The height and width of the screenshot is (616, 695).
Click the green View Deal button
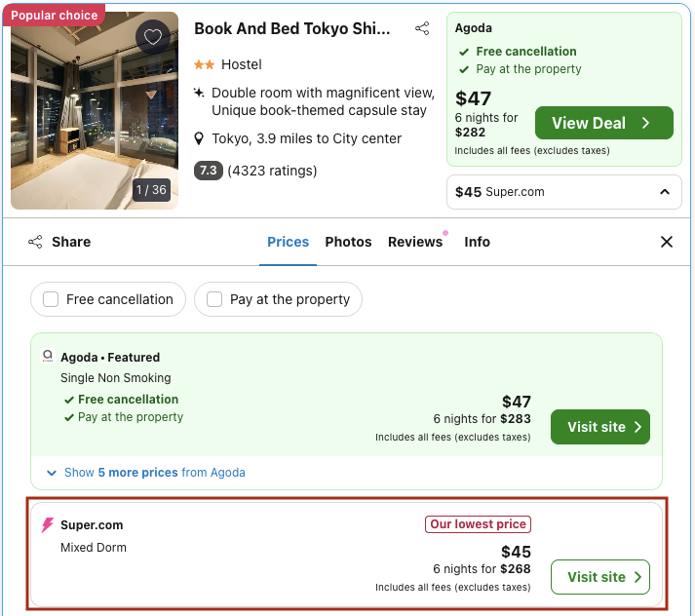pyautogui.click(x=603, y=123)
